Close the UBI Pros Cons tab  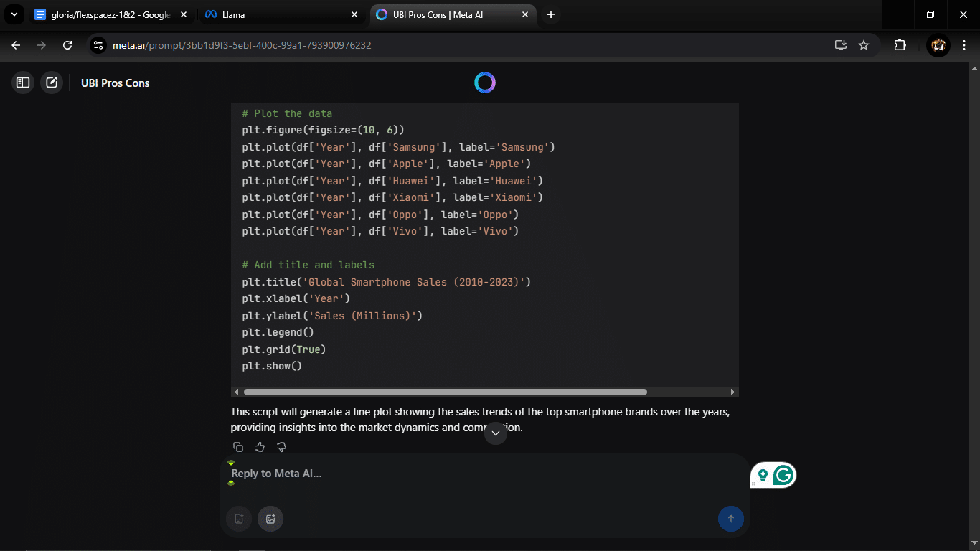[x=525, y=14]
